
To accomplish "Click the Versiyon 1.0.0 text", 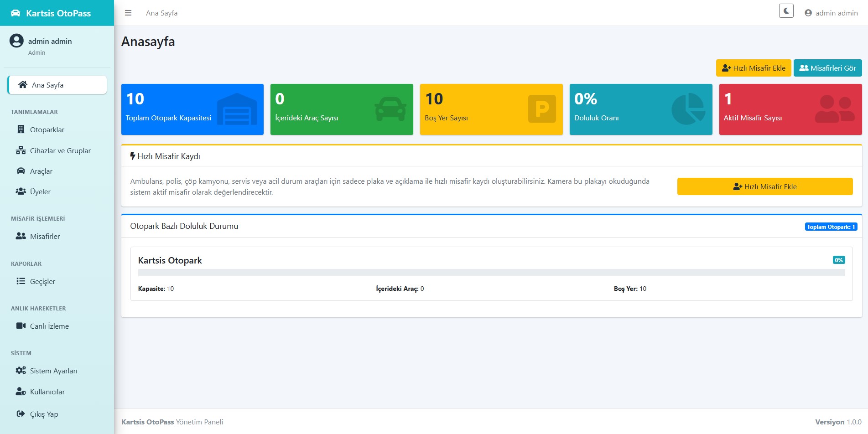I will (x=838, y=422).
